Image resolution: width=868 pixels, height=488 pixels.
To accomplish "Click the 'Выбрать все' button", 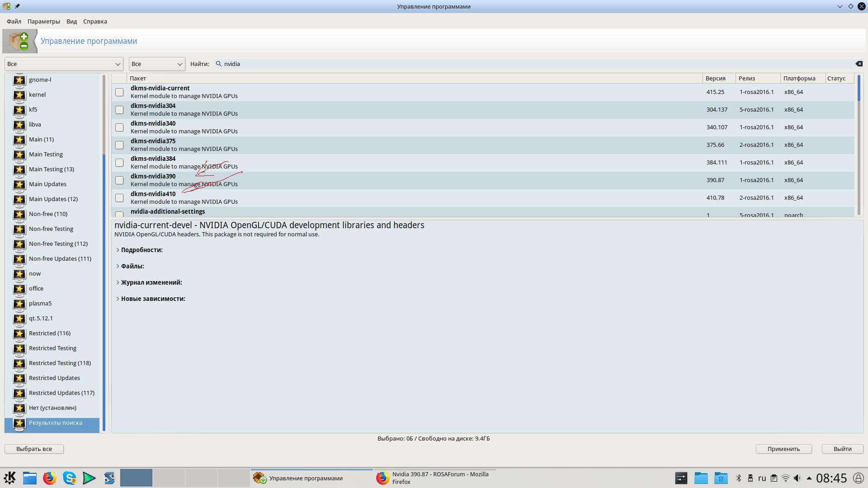I will [x=34, y=449].
